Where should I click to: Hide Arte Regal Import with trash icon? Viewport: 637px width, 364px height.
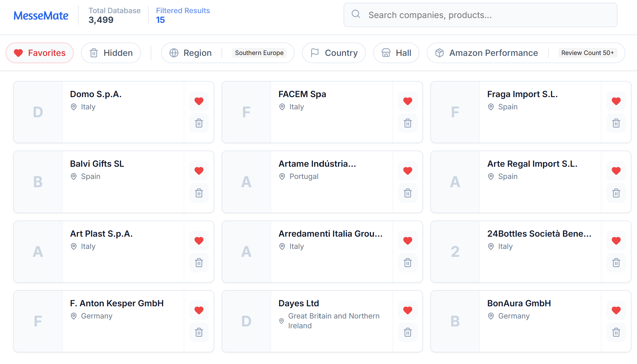pos(616,193)
